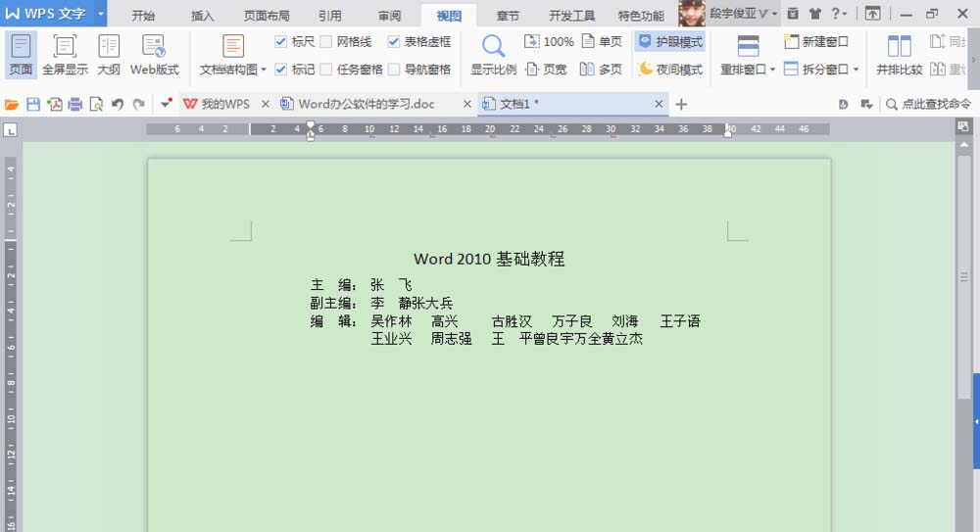
Task: Export to PDF icon
Action: [54, 105]
